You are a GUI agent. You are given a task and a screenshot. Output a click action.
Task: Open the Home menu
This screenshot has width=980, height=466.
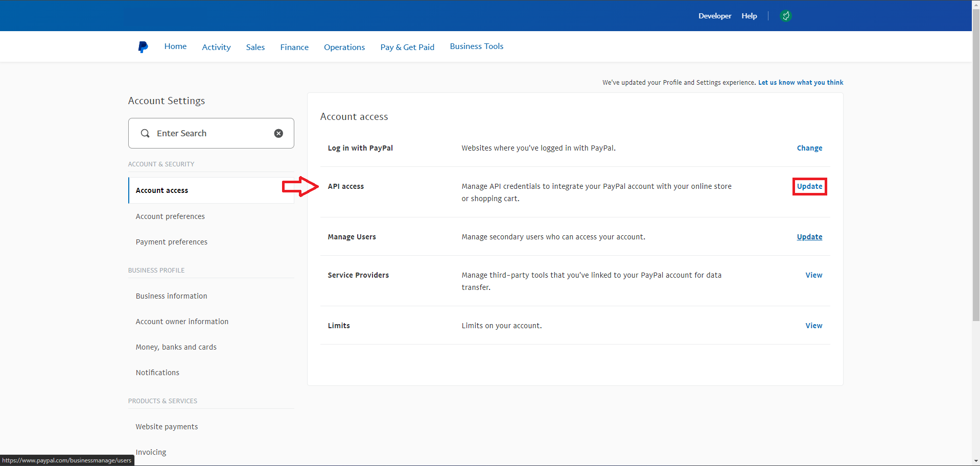tap(175, 46)
